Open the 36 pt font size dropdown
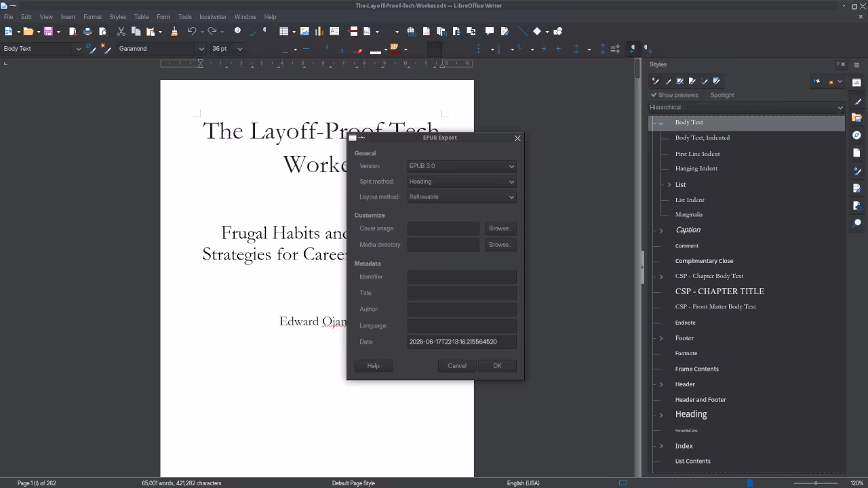 point(240,49)
